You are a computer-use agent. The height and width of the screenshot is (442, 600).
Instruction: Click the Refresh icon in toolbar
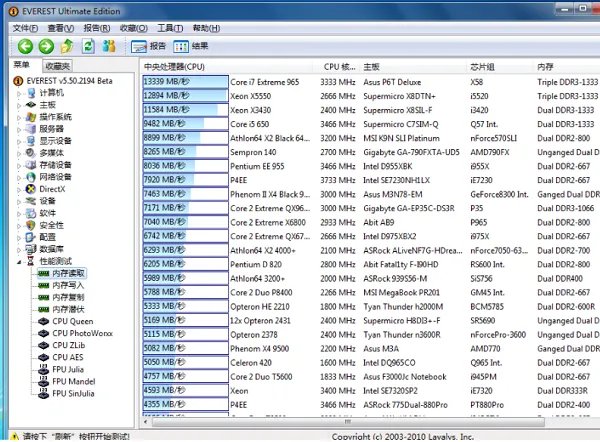tap(88, 46)
